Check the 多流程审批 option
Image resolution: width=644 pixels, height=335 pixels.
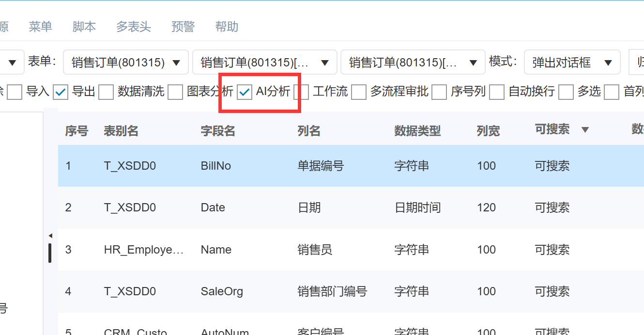(359, 92)
